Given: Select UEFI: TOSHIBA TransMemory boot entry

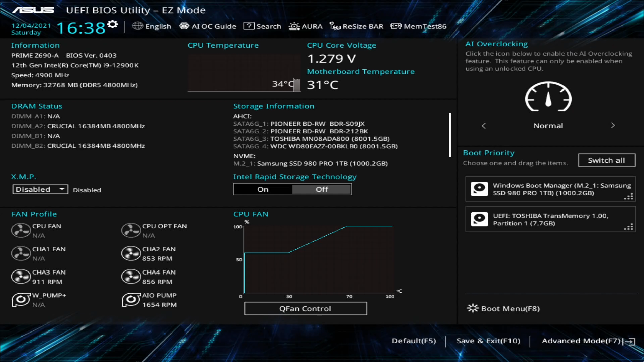Looking at the screenshot, I should (550, 219).
